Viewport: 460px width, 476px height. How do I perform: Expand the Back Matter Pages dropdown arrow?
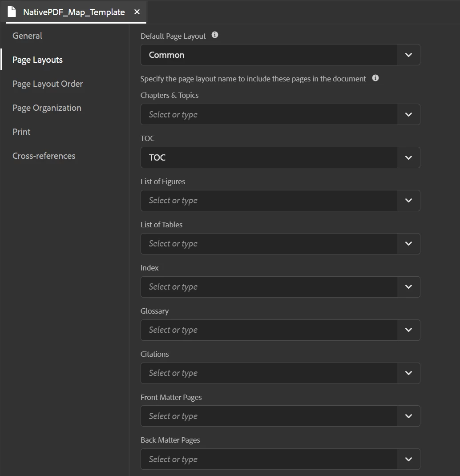[x=408, y=460]
